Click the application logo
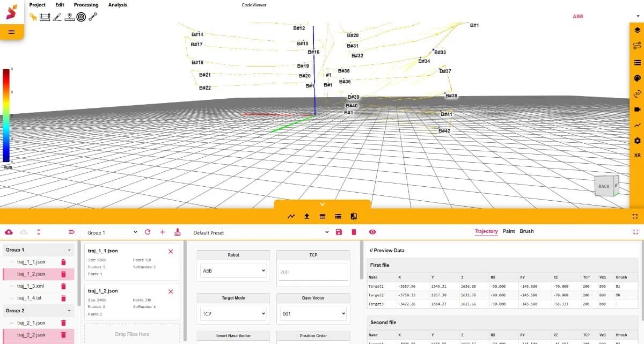 pyautogui.click(x=12, y=12)
